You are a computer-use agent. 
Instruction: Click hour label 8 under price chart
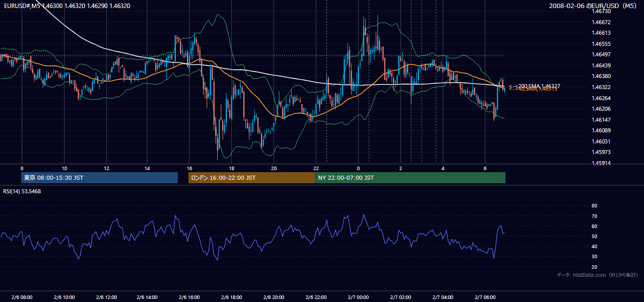22,168
